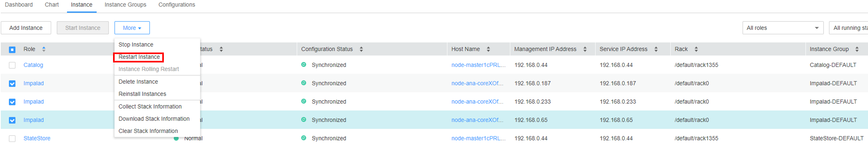Open the Configurations tab
Screen dimensions: 868x144
coord(177,5)
